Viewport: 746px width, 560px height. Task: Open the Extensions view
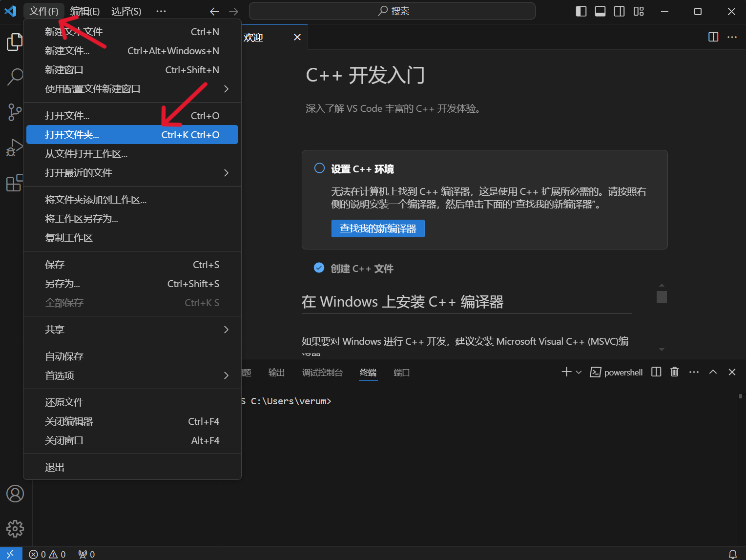coord(15,183)
